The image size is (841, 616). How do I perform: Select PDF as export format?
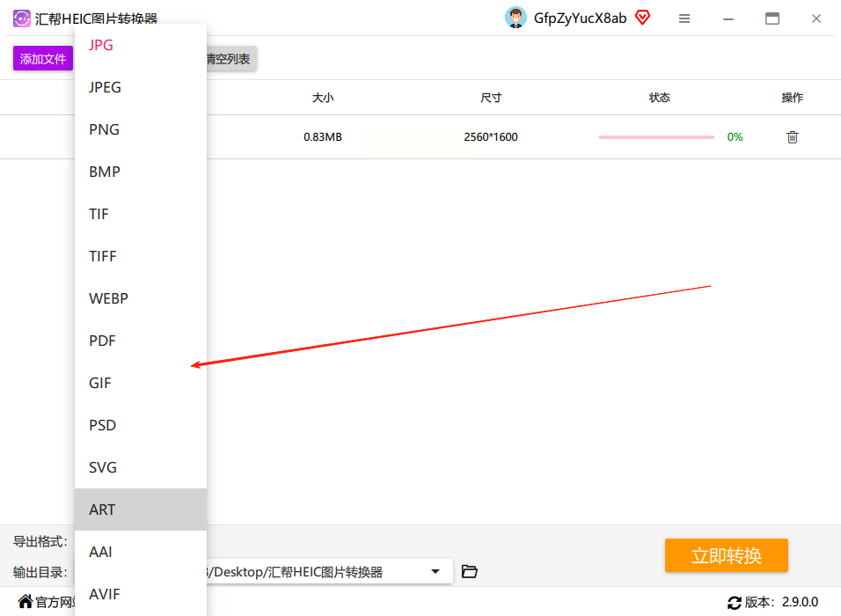(x=141, y=341)
